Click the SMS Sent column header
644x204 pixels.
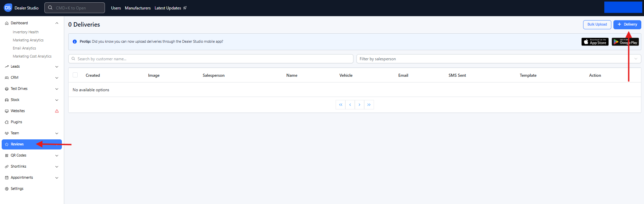pos(457,75)
